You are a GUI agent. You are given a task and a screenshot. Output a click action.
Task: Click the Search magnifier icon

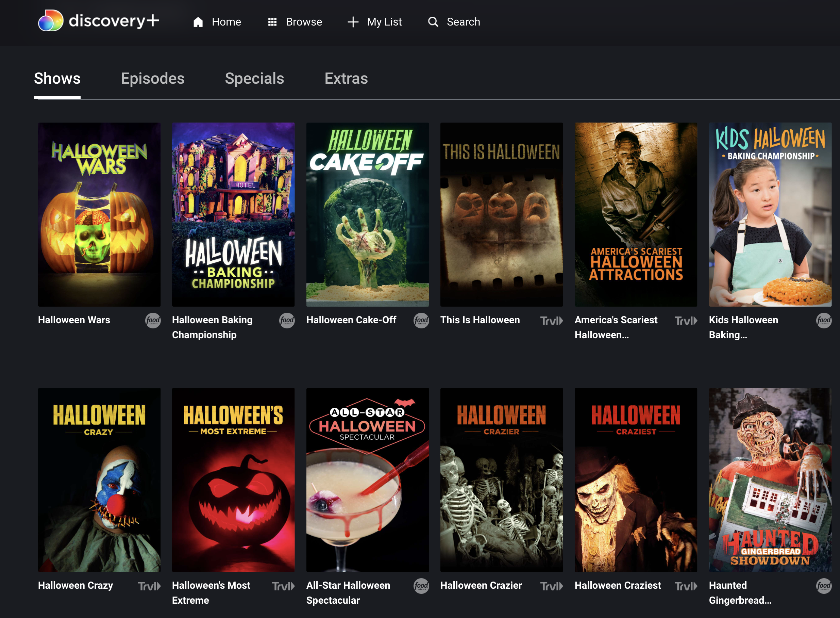[x=433, y=22]
